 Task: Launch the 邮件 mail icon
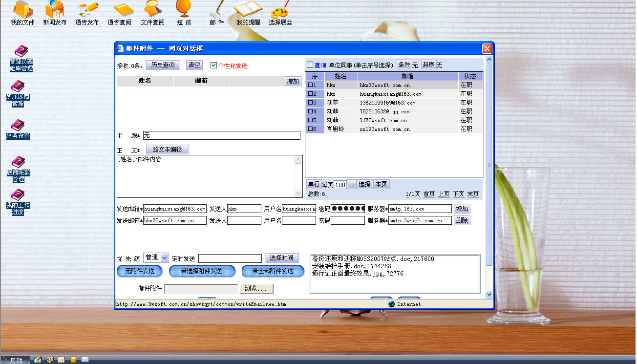pyautogui.click(x=217, y=12)
